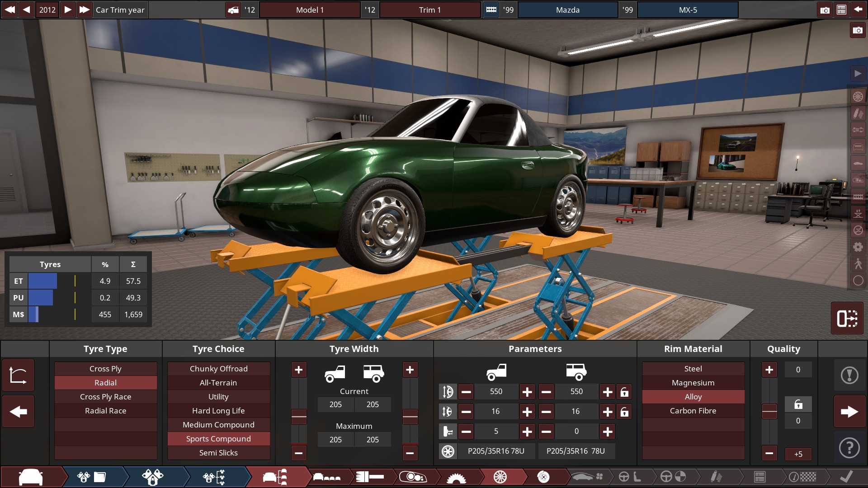The height and width of the screenshot is (488, 868).
Task: Jump back to earliest year double-arrow
Action: click(9, 9)
